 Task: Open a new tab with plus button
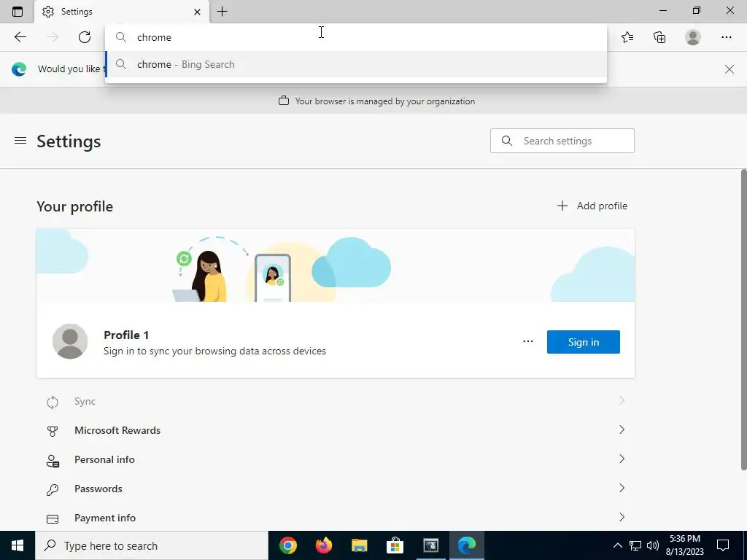222,12
